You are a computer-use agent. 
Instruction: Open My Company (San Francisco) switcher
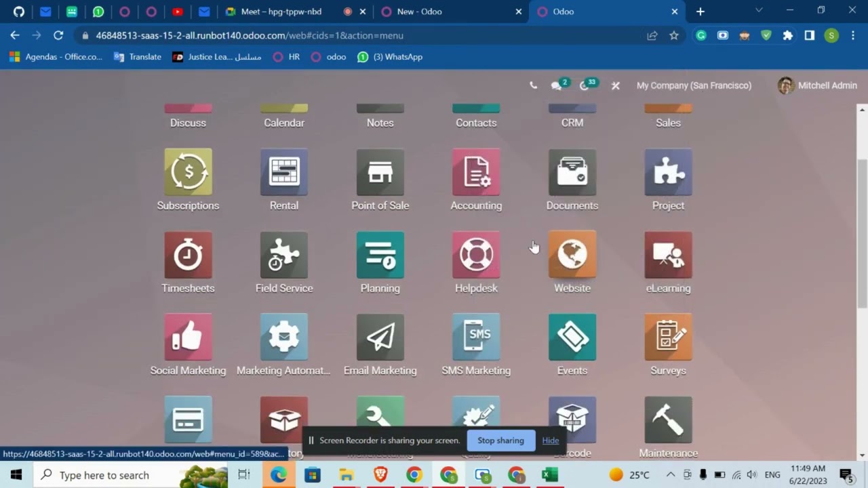pos(694,85)
